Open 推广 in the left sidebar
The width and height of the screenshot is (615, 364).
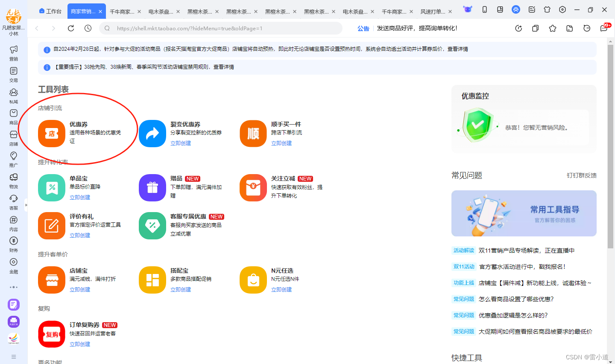tap(14, 159)
